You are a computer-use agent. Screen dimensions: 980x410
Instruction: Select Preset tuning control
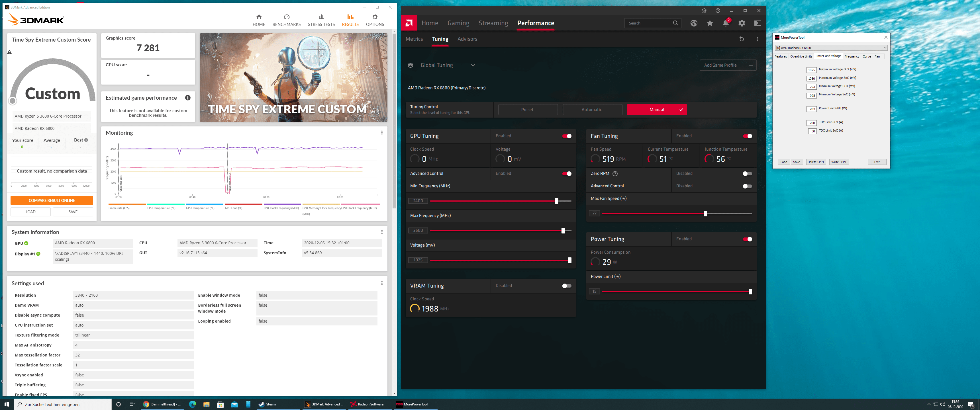[x=528, y=110]
